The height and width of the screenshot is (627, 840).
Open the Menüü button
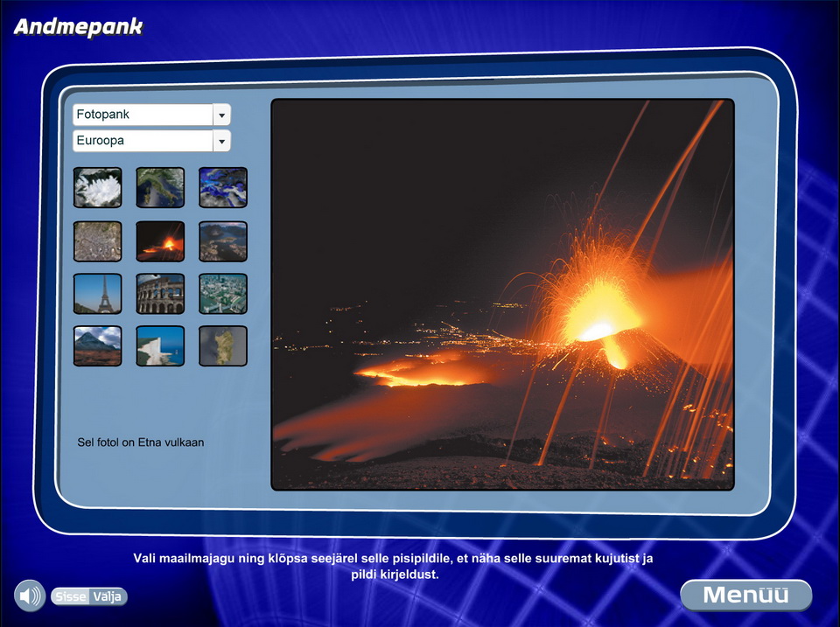(745, 595)
